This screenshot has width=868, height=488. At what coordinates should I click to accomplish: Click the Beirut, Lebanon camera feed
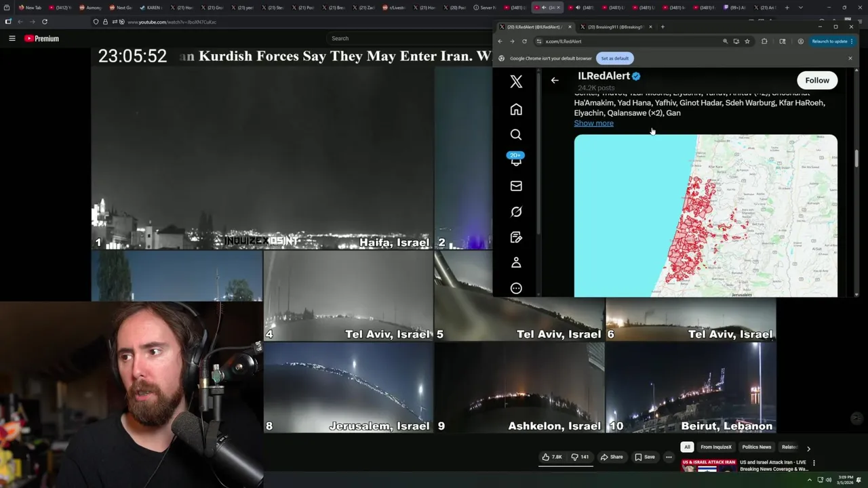click(690, 387)
